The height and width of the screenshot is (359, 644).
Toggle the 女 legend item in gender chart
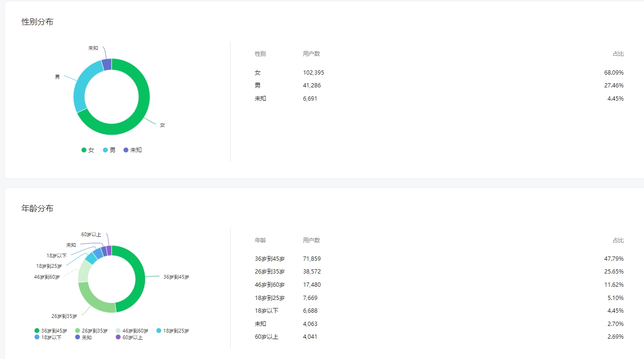tap(88, 150)
